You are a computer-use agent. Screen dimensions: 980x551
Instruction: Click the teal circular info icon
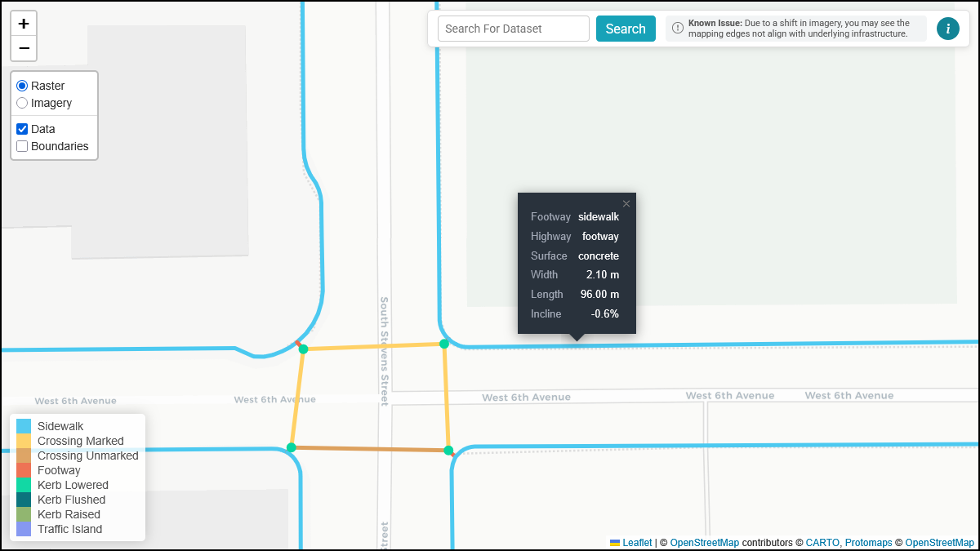coord(948,28)
